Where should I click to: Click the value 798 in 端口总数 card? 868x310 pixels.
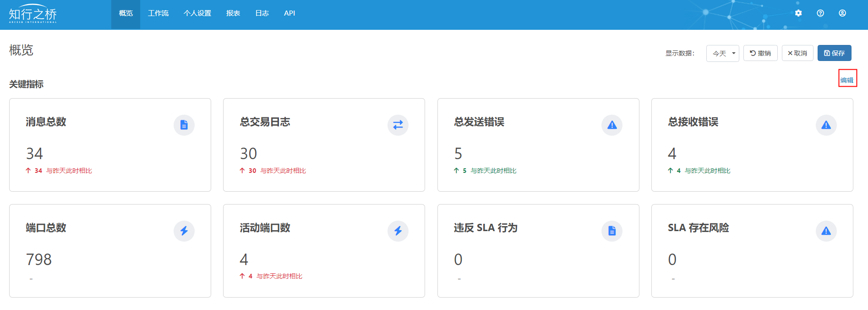click(x=39, y=260)
